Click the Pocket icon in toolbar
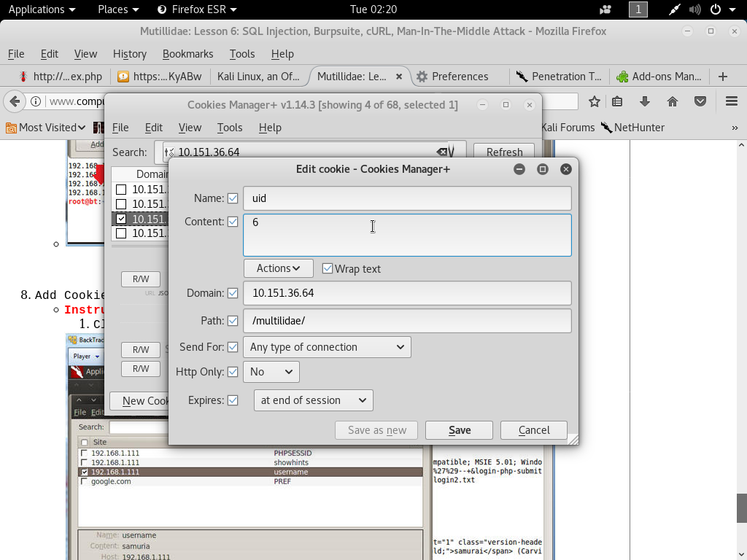Screen dimensions: 747x560 [x=700, y=101]
